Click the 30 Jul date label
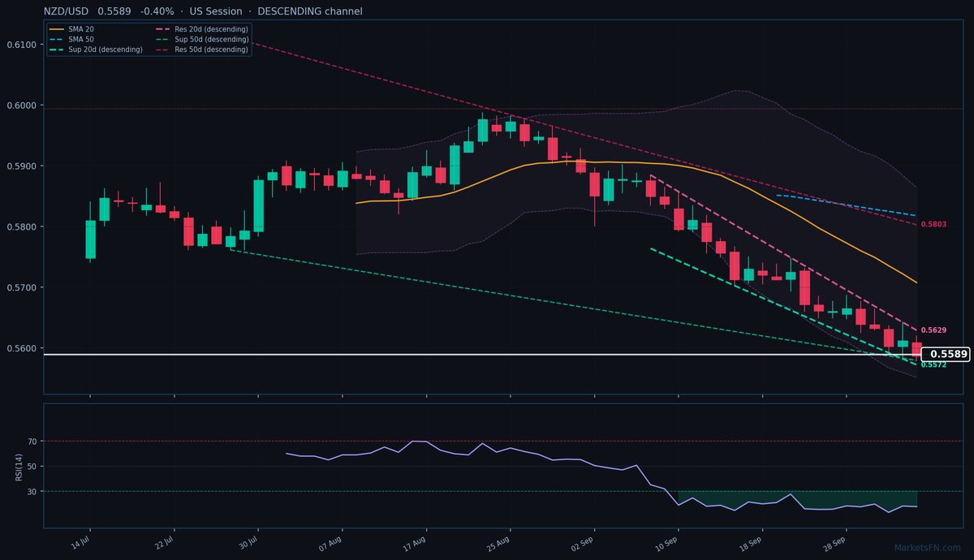 click(x=248, y=543)
